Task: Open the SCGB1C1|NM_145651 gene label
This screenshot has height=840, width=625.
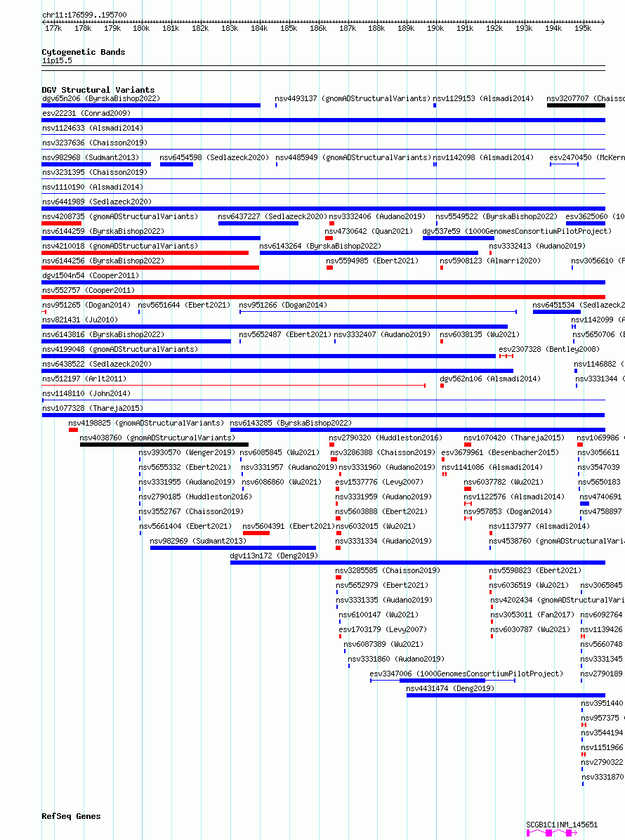Action: [x=562, y=825]
